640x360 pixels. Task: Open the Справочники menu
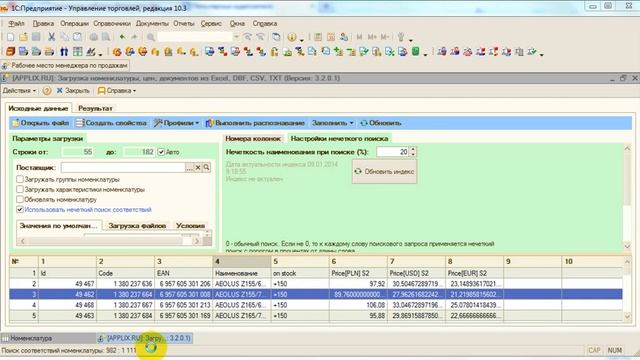(112, 24)
